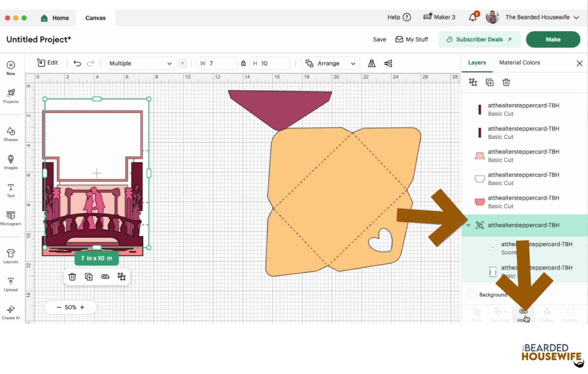Open The Bearded Housewife account menu
This screenshot has height=374, width=588.
pos(537,17)
